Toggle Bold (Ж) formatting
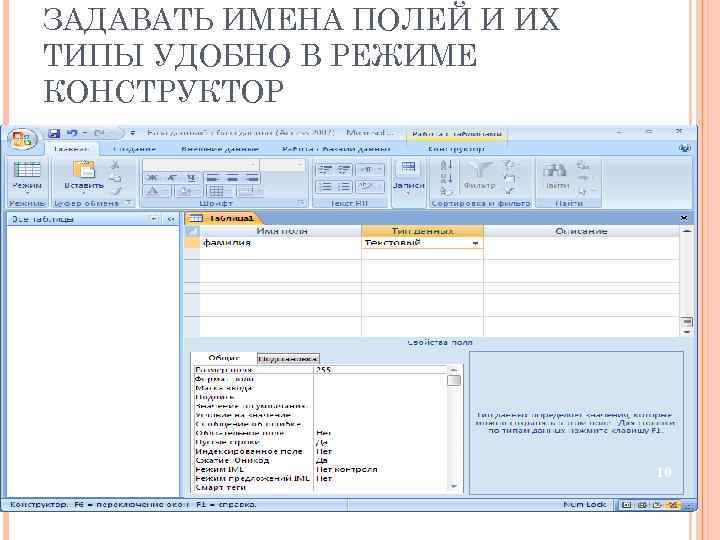The height and width of the screenshot is (540, 720). click(x=152, y=178)
